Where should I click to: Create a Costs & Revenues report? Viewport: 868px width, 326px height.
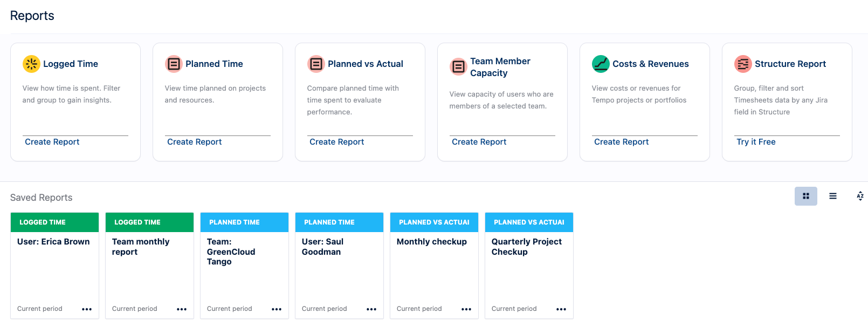[x=621, y=142]
